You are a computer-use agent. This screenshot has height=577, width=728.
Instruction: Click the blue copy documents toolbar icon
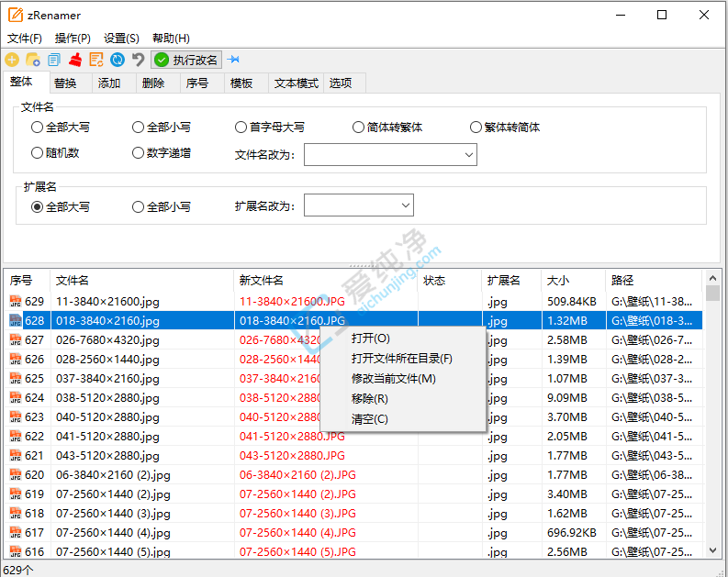54,60
